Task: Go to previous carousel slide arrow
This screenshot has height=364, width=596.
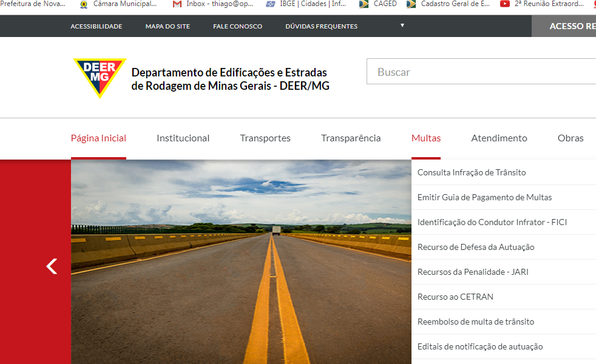Action: 52,266
